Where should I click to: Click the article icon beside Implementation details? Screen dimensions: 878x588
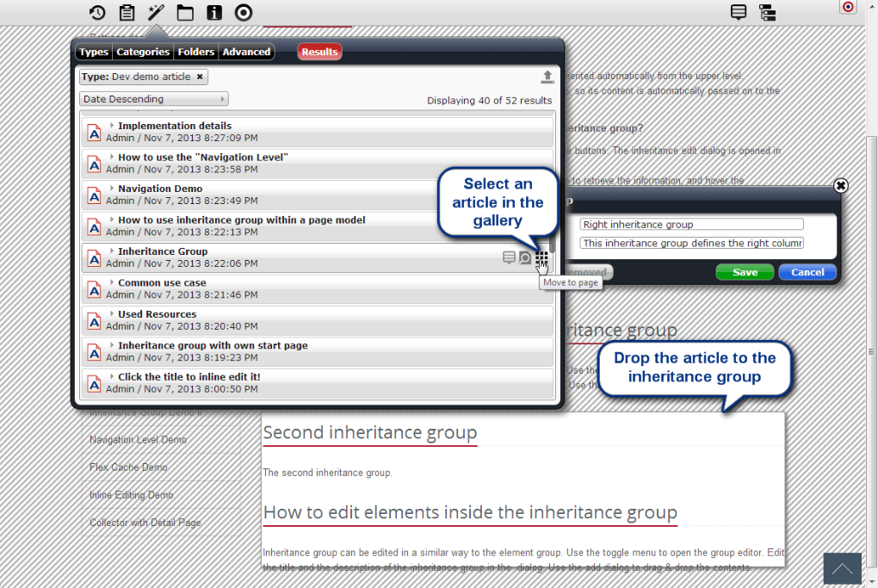coord(94,133)
